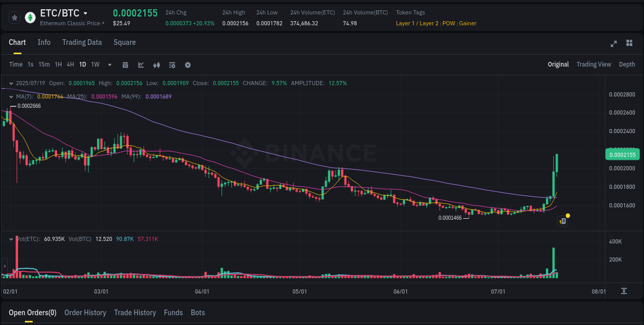Switch chart to Trading View mode
Viewport: 644px width, 325px height.
594,64
